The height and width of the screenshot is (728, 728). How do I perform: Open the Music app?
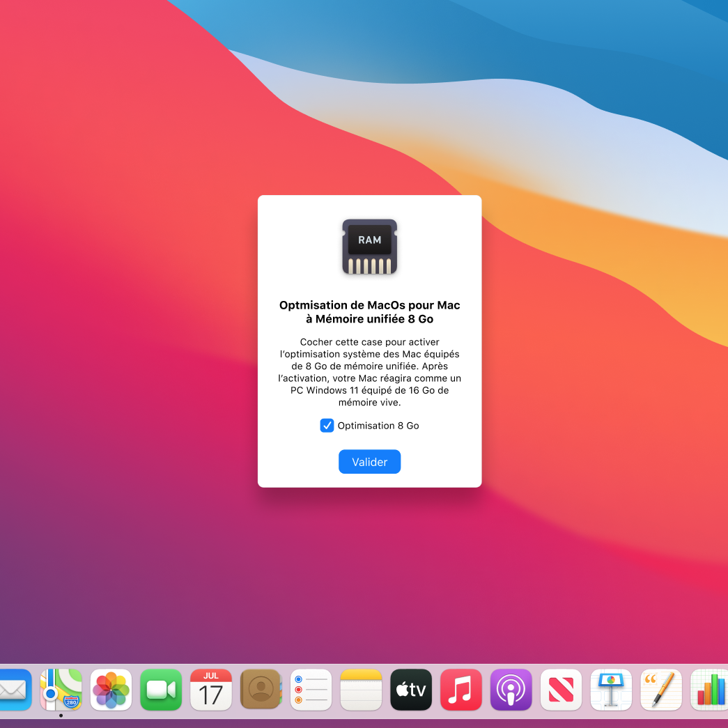[461, 690]
